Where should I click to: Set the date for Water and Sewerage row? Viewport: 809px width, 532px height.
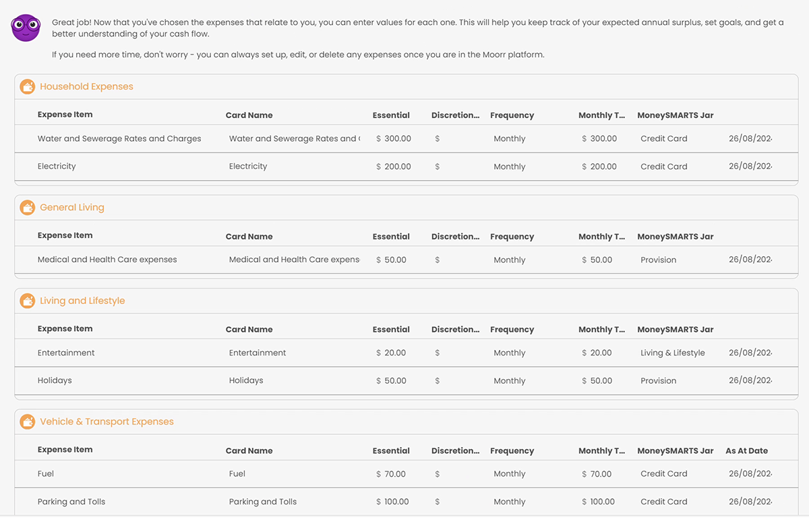point(750,139)
